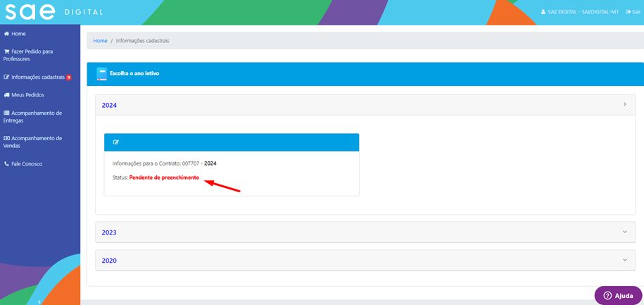The image size is (644, 305).
Task: Open the Home item in sidebar
Action: coord(18,34)
